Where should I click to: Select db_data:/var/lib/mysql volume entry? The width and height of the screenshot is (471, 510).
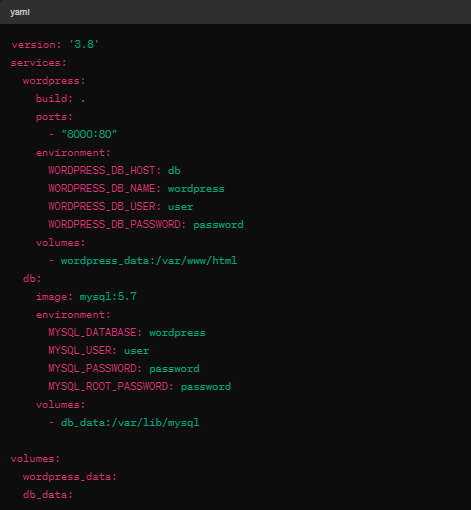coord(130,423)
